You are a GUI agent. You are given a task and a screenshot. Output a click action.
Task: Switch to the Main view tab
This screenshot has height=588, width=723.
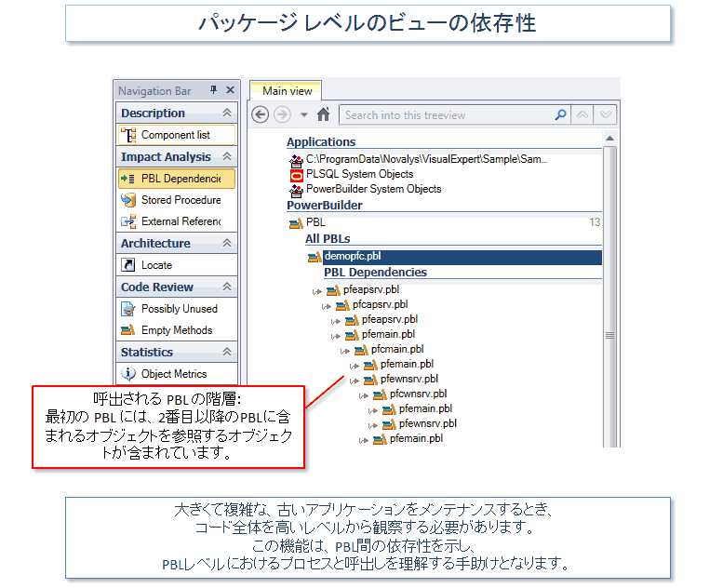coord(287,91)
